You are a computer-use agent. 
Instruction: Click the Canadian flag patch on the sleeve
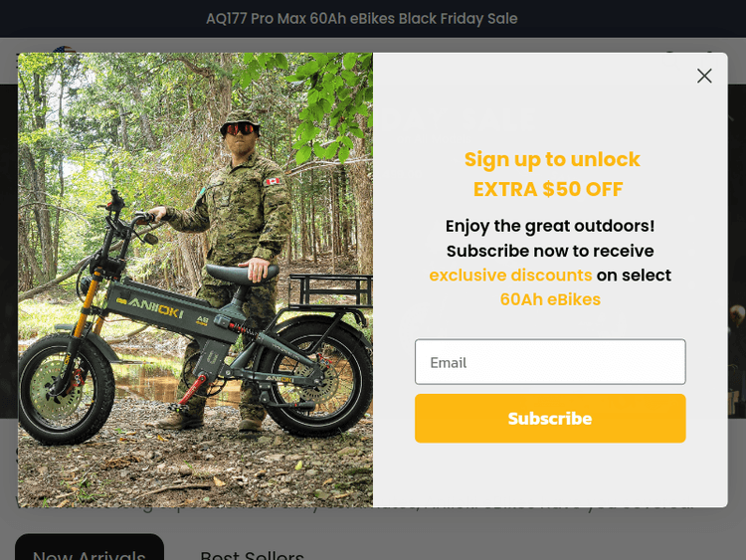point(273,182)
